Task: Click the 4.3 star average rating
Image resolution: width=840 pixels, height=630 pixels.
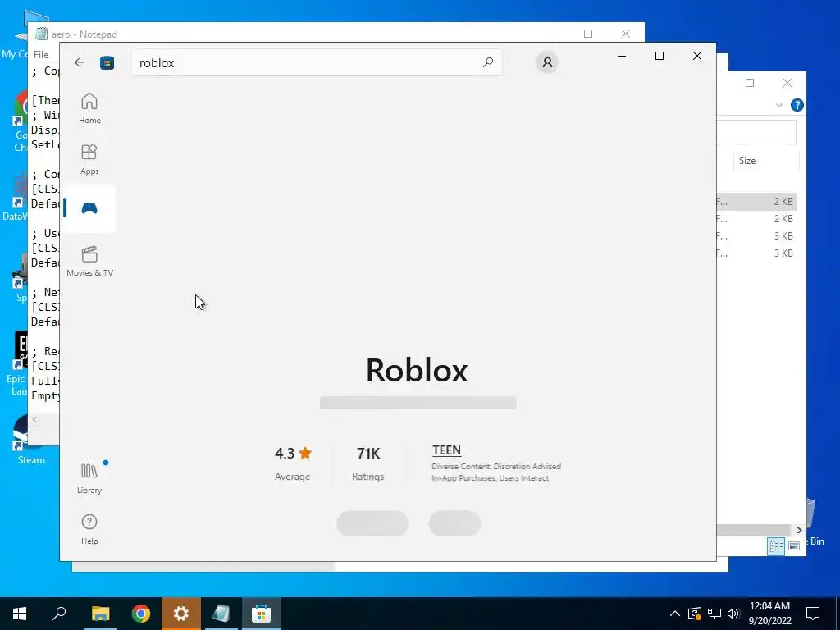Action: coord(293,463)
